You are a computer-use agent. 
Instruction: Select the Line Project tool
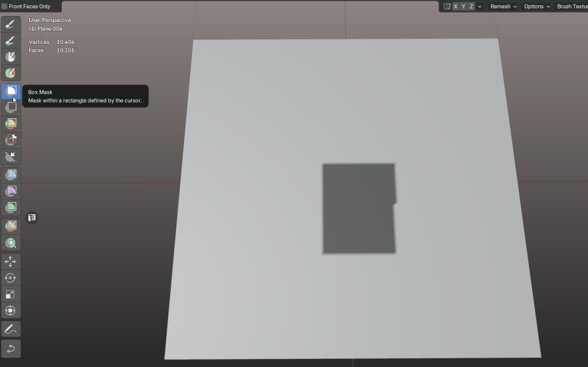click(x=11, y=156)
